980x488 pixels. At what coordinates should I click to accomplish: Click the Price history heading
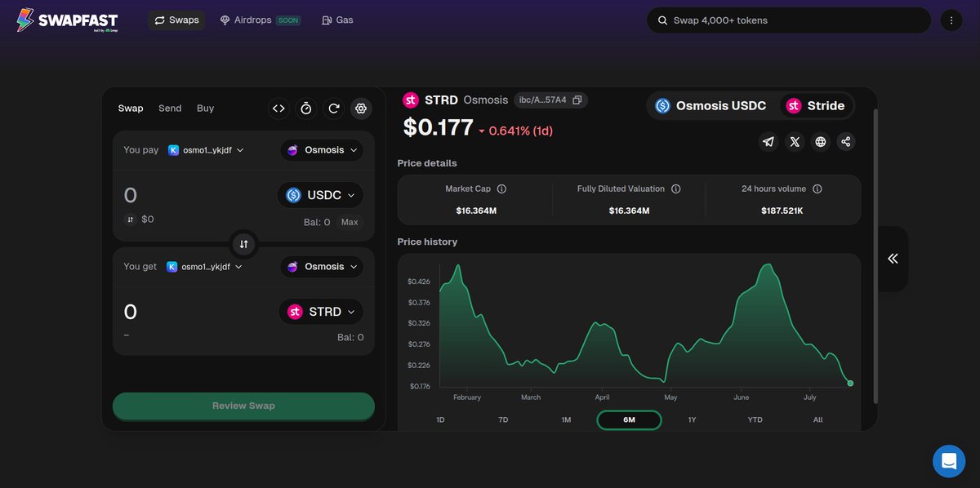point(427,242)
